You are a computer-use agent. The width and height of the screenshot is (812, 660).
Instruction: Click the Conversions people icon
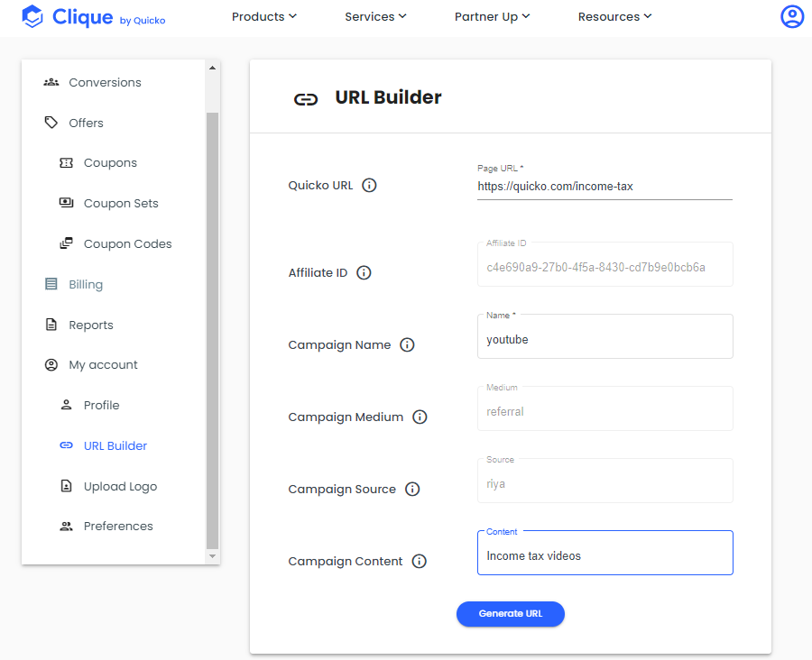coord(51,82)
